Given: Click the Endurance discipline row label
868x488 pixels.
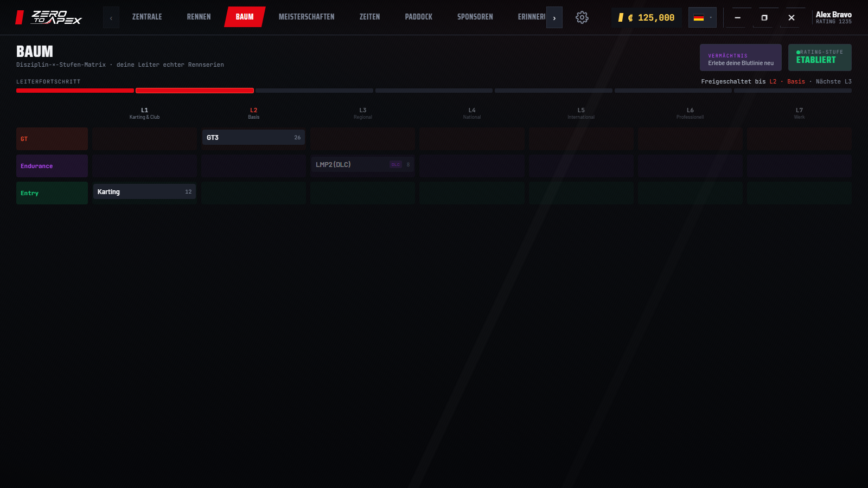Looking at the screenshot, I should [52, 166].
